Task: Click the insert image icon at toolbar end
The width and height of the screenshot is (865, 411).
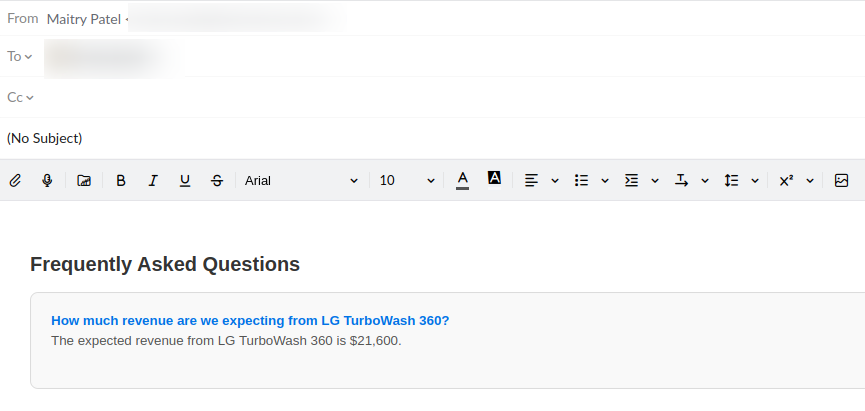Action: pyautogui.click(x=842, y=181)
